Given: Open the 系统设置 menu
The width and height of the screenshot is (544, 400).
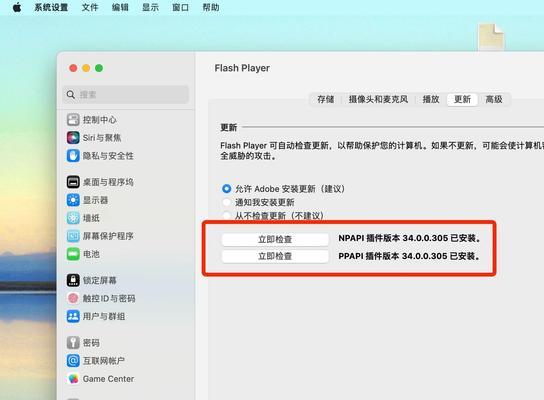Looking at the screenshot, I should tap(51, 7).
